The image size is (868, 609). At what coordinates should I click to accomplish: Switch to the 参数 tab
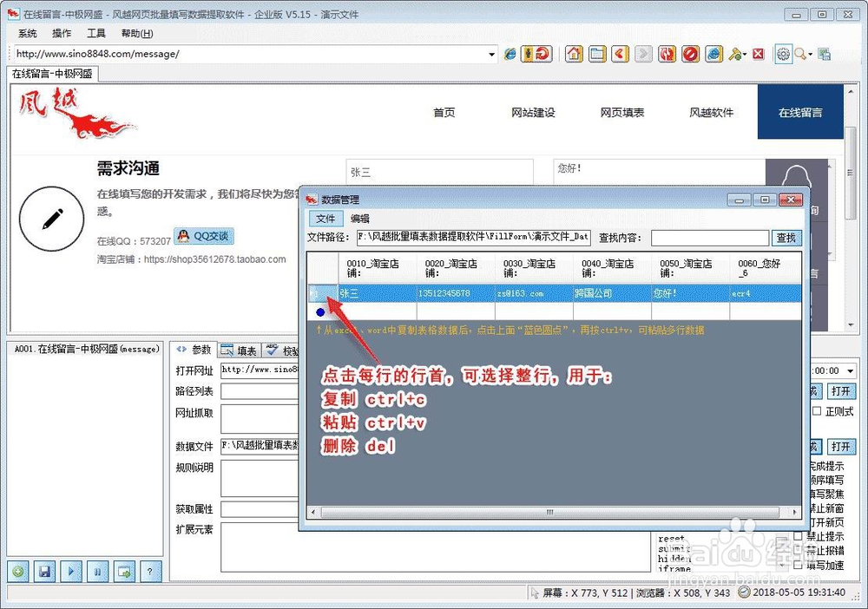point(194,350)
